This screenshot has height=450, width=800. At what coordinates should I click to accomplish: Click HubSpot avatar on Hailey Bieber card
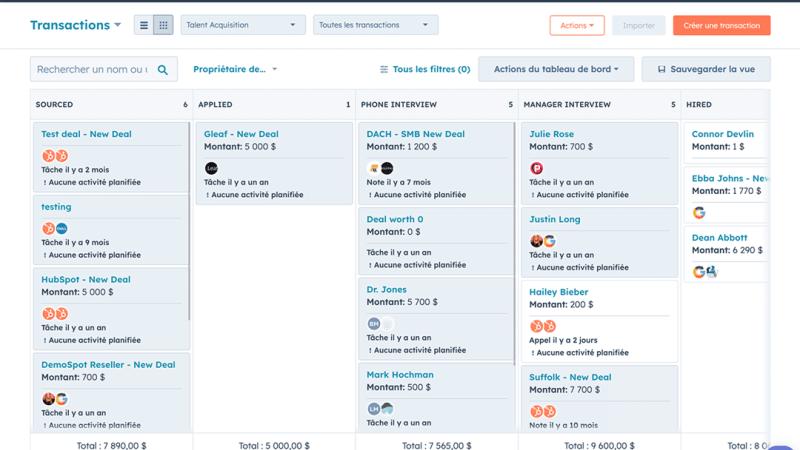click(x=536, y=326)
